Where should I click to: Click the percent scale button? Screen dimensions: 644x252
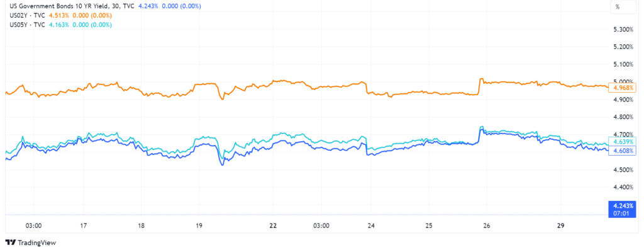617,7
